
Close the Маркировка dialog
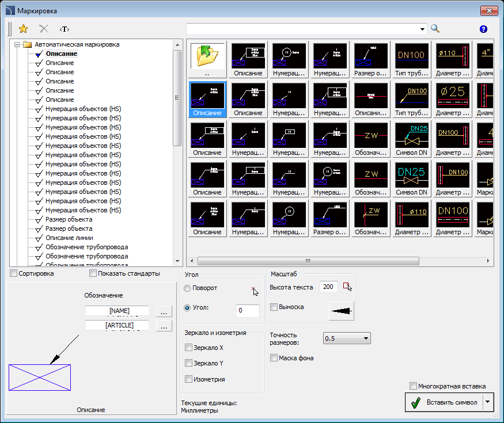click(x=489, y=10)
